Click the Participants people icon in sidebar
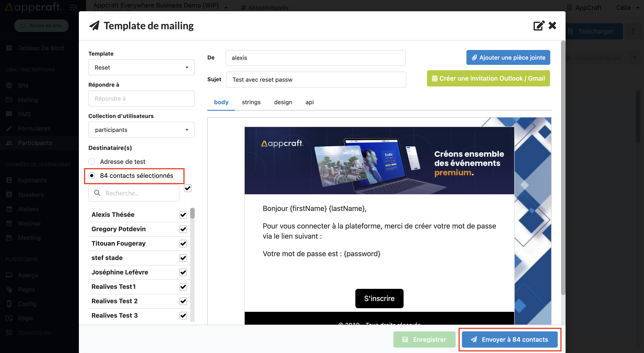Viewport: 644px width, 353px height. pyautogui.click(x=9, y=143)
